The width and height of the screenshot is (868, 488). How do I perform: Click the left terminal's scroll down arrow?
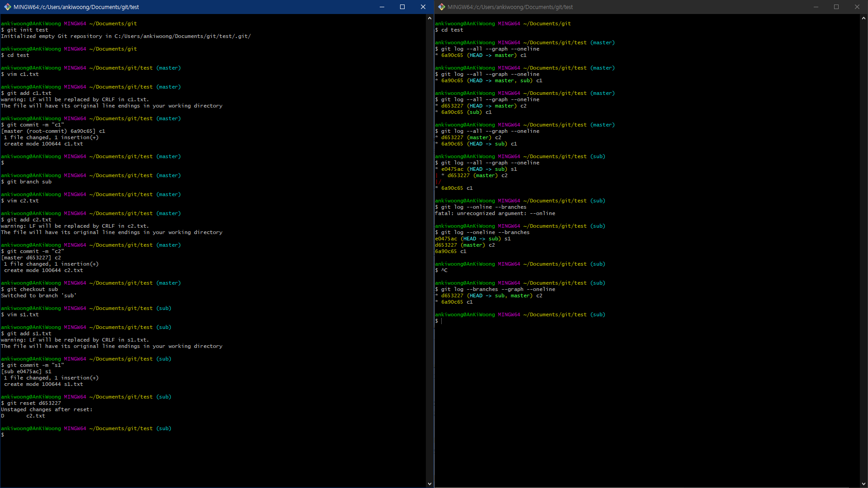429,483
